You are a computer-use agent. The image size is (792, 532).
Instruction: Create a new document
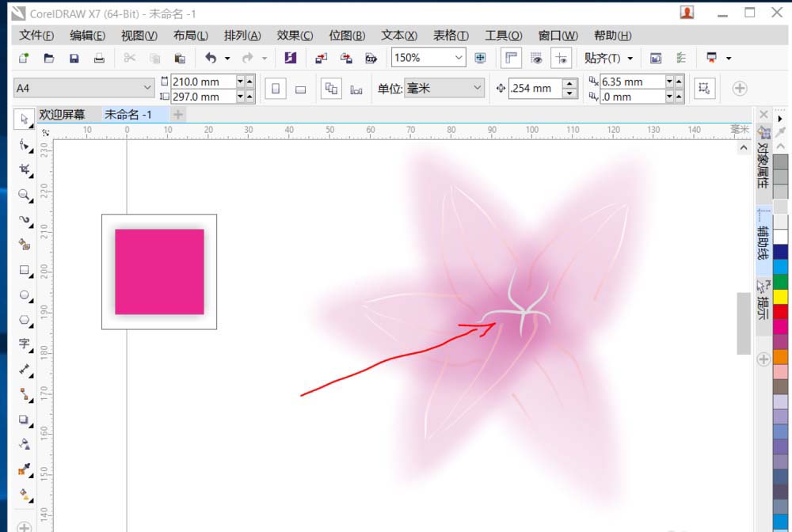[x=24, y=58]
